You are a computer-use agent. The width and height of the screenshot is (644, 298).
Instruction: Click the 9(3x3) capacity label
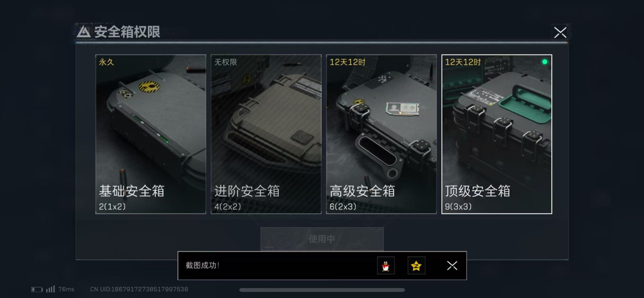pyautogui.click(x=458, y=207)
